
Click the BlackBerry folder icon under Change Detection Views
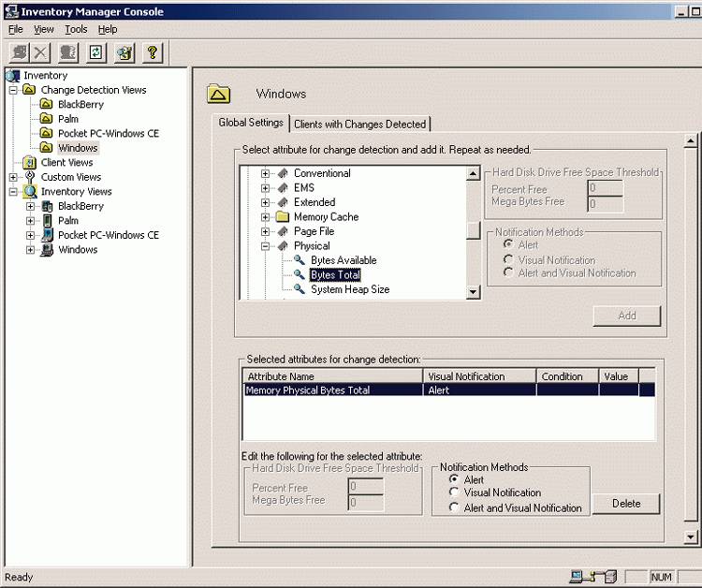46,105
